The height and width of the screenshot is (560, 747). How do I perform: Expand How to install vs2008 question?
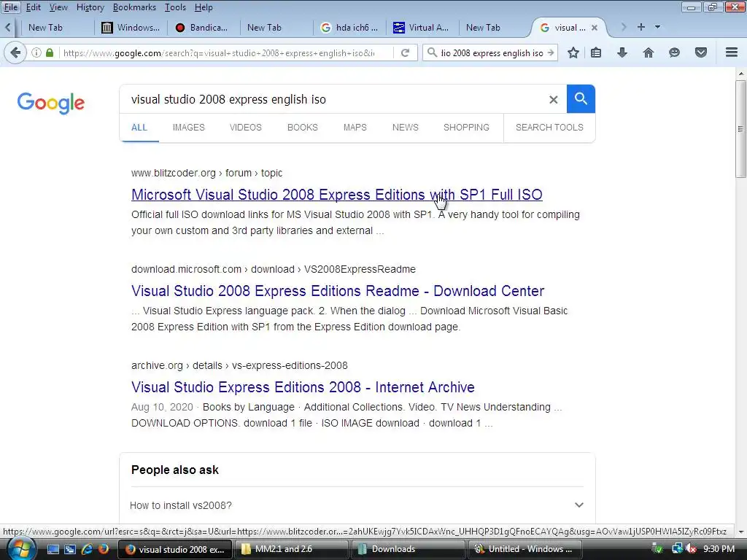coord(356,505)
